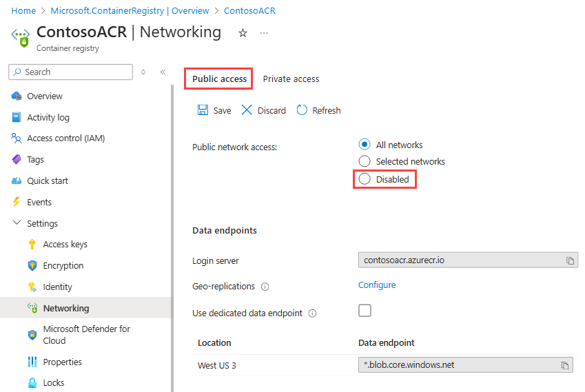This screenshot has width=585, height=392.
Task: Copy the West US 3 data endpoint
Action: click(x=564, y=365)
